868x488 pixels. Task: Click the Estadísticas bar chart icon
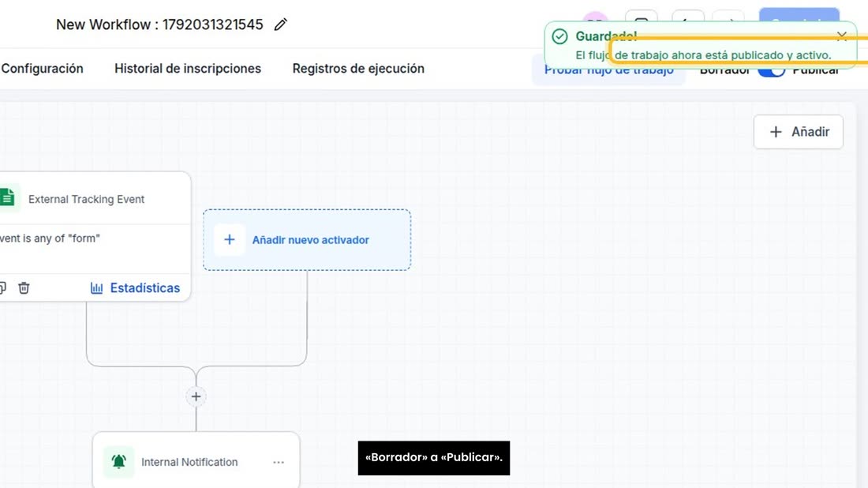(97, 288)
